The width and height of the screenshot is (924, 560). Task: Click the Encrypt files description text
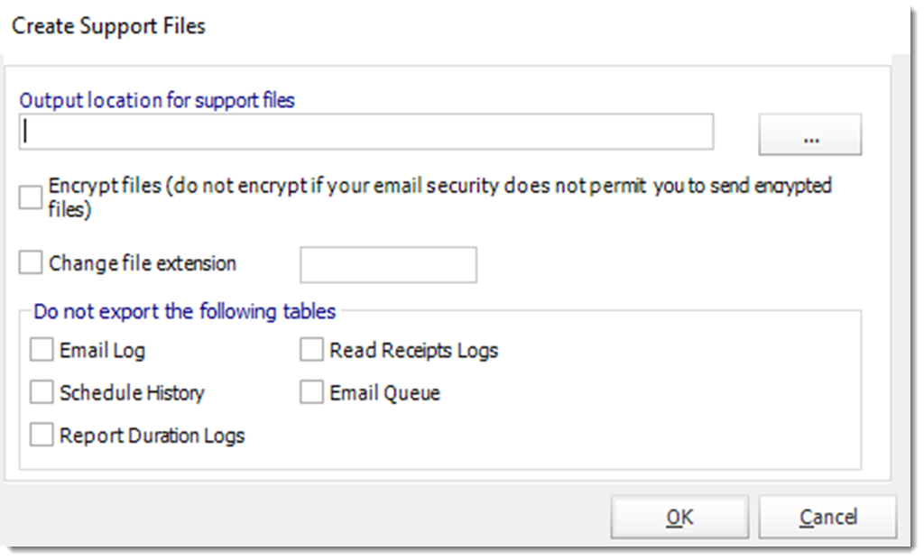pos(439,197)
